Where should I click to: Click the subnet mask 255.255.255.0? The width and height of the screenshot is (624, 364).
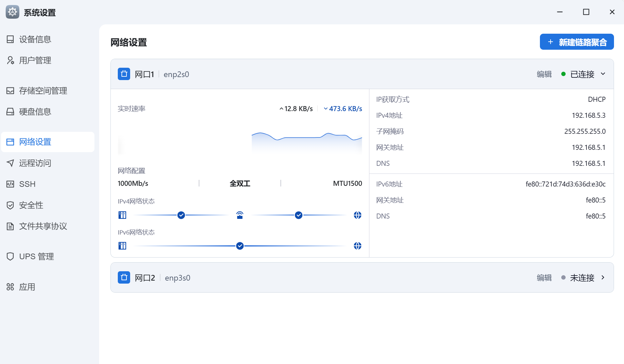(585, 131)
